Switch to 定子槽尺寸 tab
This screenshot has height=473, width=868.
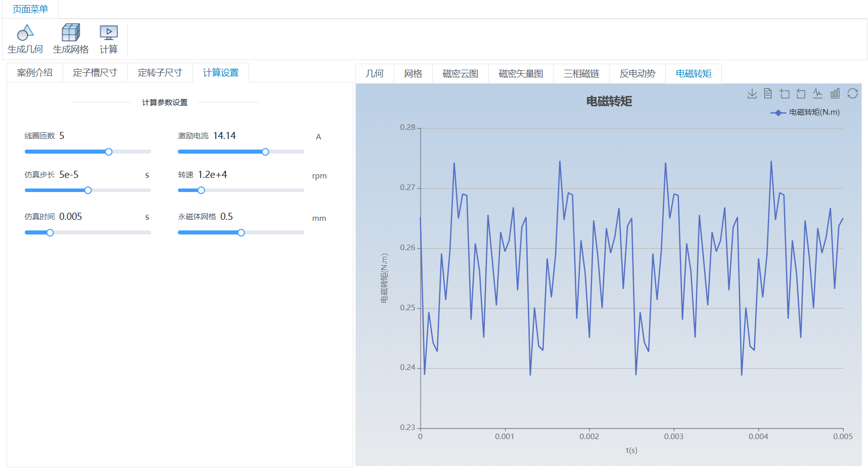pyautogui.click(x=95, y=73)
